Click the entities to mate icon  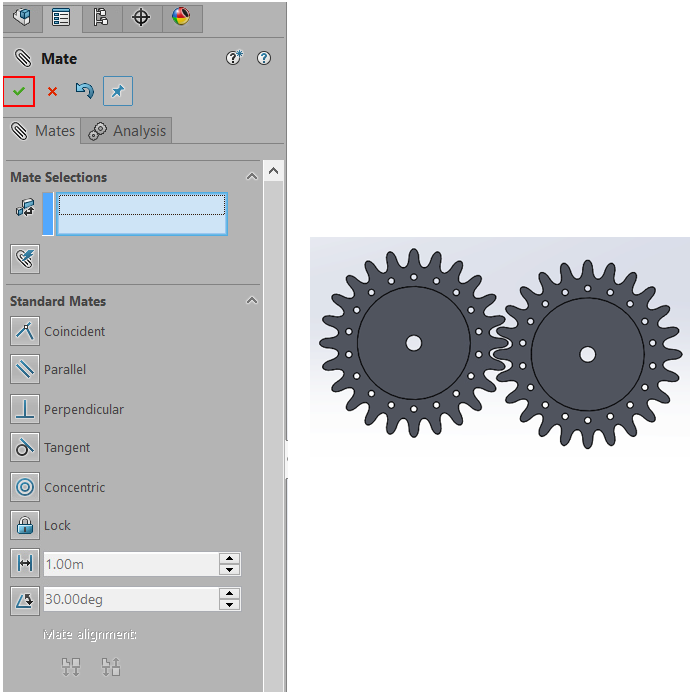coord(25,207)
